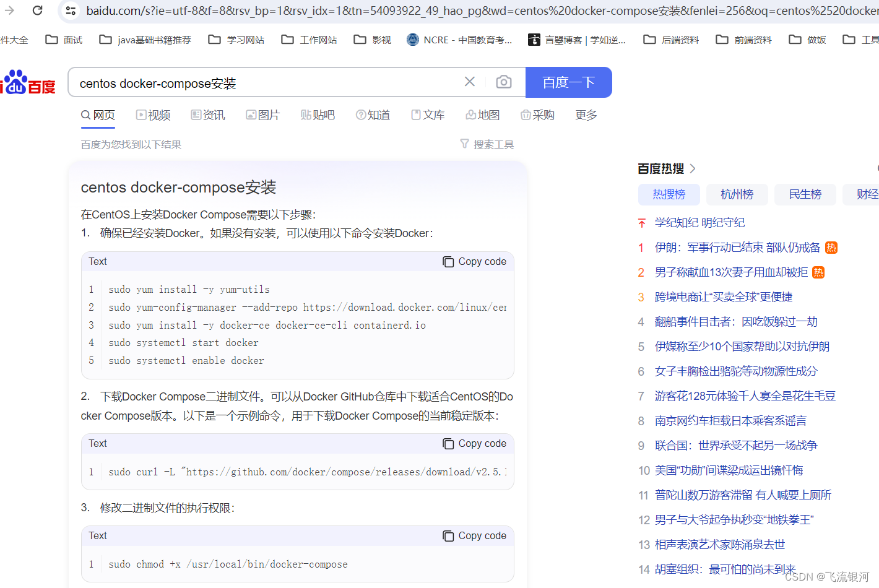Open hot topic 女子丰胸检出骆驼等动物源性成分
Image resolution: width=879 pixels, height=588 pixels.
point(736,371)
